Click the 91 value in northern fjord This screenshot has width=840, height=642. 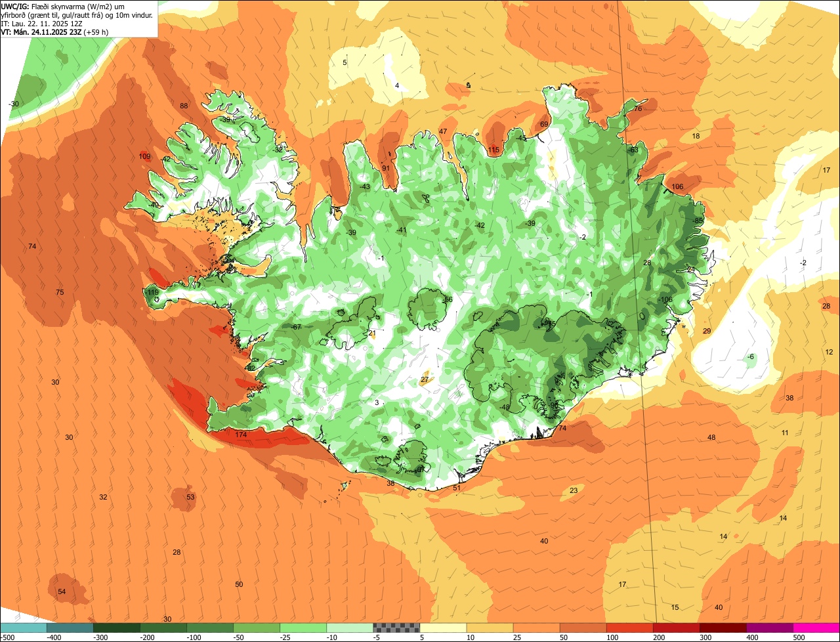386,168
